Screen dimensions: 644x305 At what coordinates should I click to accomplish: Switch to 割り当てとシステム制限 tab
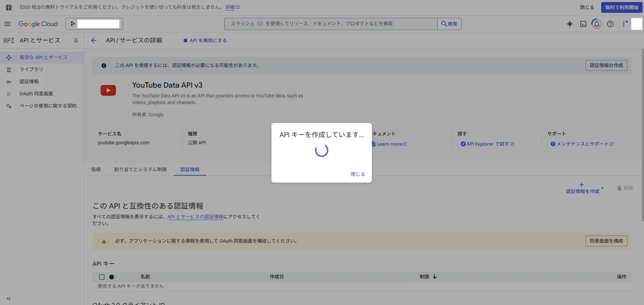pos(140,170)
